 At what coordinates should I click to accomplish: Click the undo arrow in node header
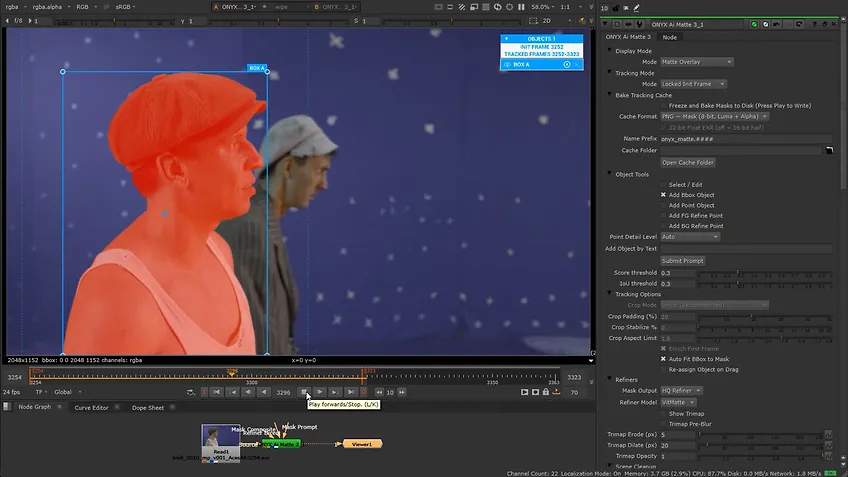(777, 24)
